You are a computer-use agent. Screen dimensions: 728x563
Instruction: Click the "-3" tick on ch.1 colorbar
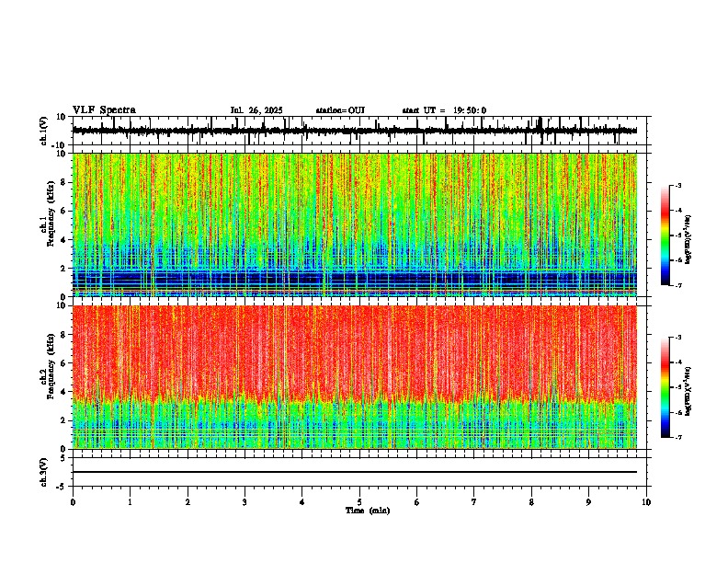point(677,186)
